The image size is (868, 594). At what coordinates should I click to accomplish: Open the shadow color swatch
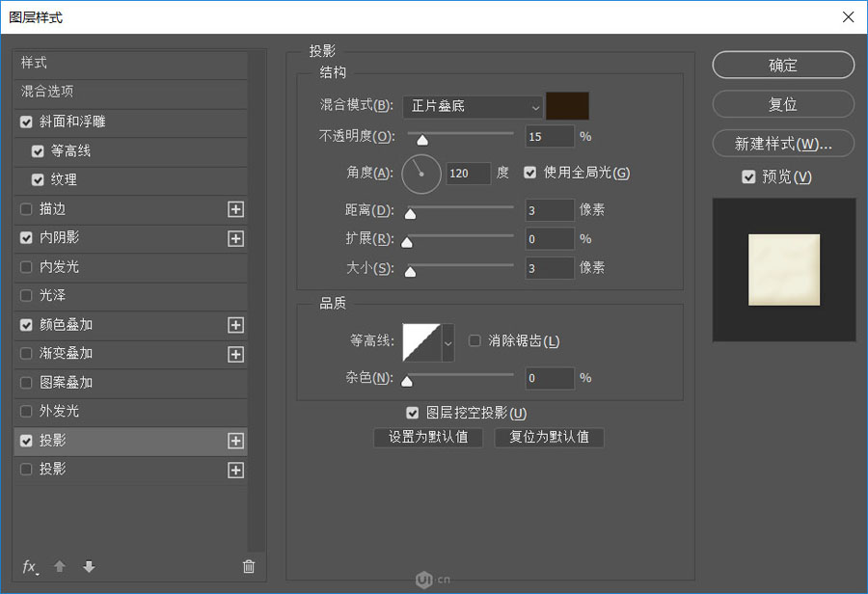tap(567, 106)
